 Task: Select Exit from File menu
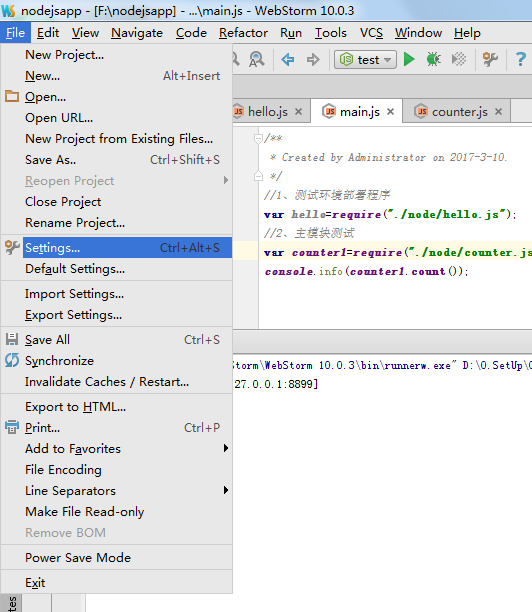click(x=117, y=582)
